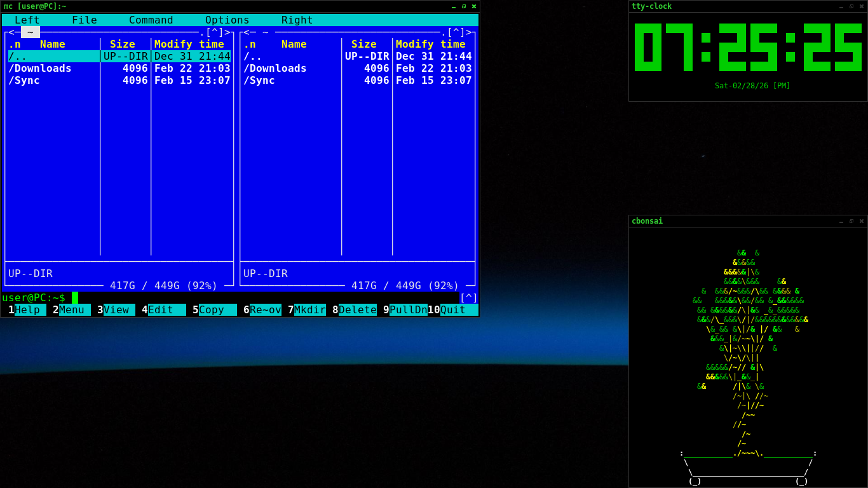Click the 8Delete function key button
This screenshot has width=868, height=488.
click(x=355, y=310)
